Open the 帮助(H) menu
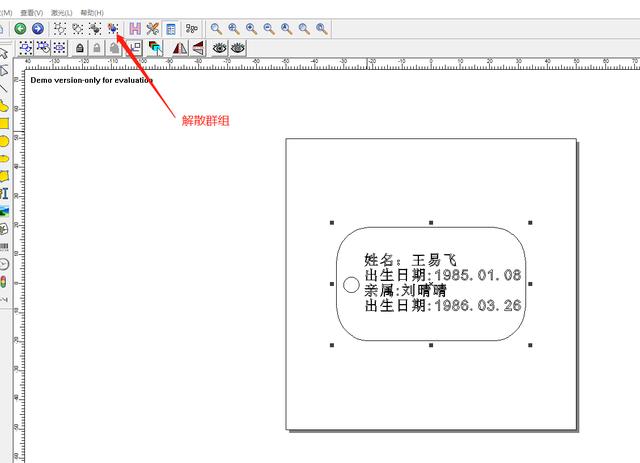 pos(91,12)
